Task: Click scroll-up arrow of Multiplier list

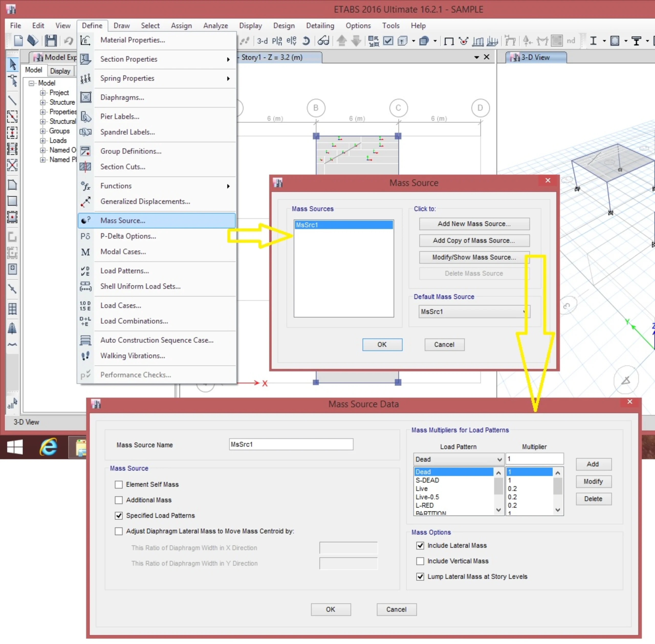Action: 558,473
